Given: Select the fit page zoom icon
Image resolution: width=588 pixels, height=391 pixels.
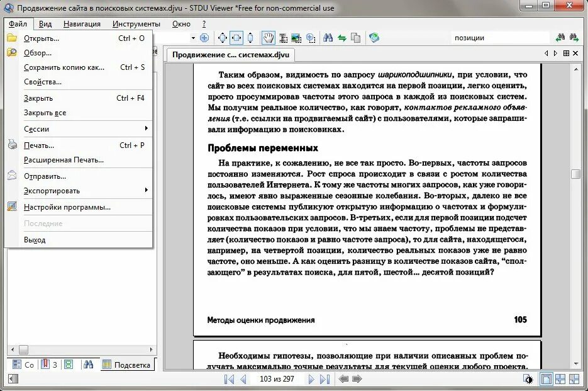Looking at the screenshot, I should point(223,38).
